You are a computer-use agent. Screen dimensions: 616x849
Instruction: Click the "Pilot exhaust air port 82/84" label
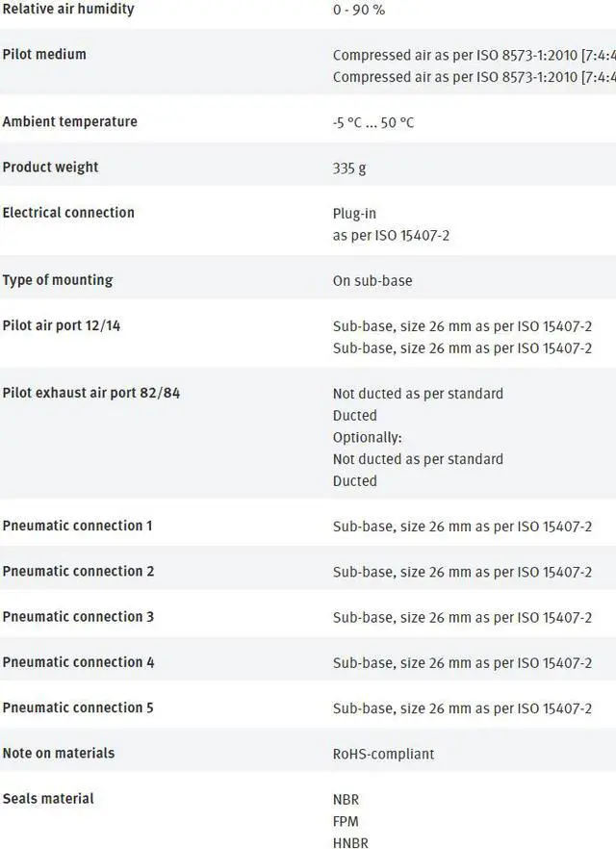point(91,393)
